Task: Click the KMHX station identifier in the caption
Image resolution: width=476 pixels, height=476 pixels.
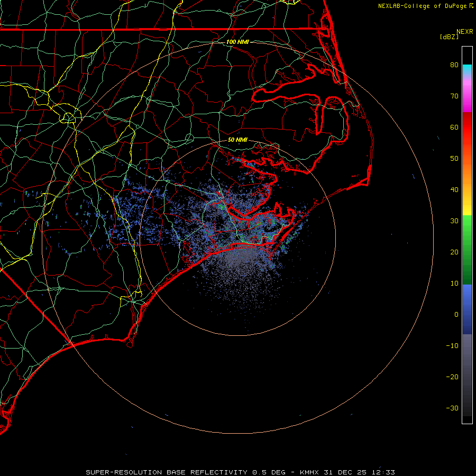Action: pyautogui.click(x=309, y=472)
